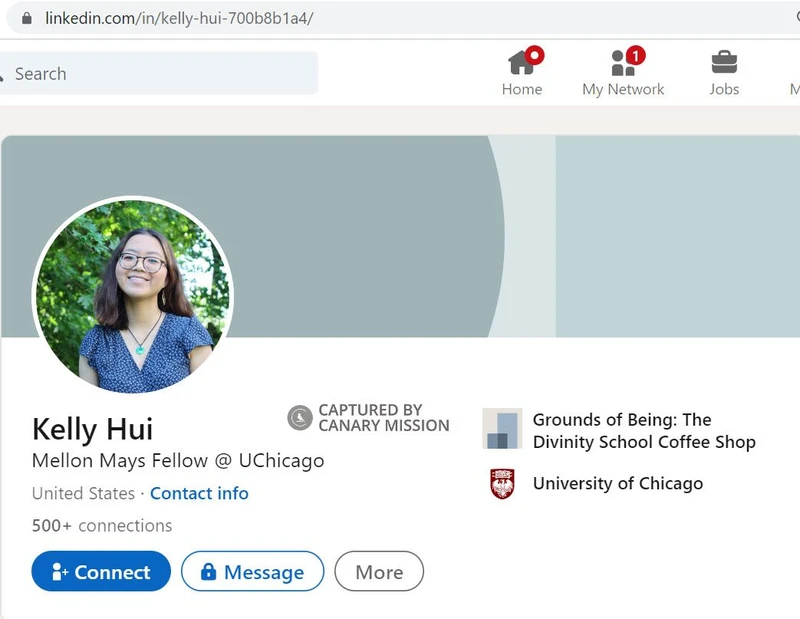
Task: Open Kelly Hui's profile photo
Action: point(133,295)
